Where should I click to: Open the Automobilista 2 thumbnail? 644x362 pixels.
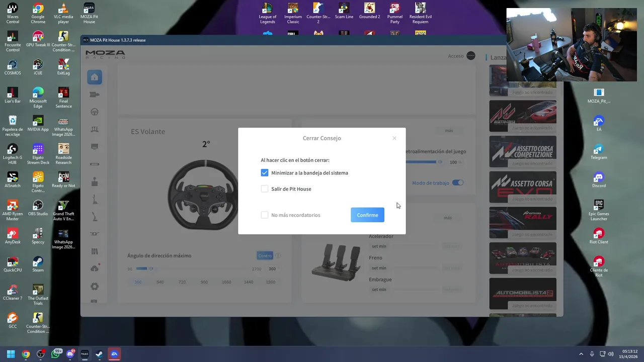[523, 294]
